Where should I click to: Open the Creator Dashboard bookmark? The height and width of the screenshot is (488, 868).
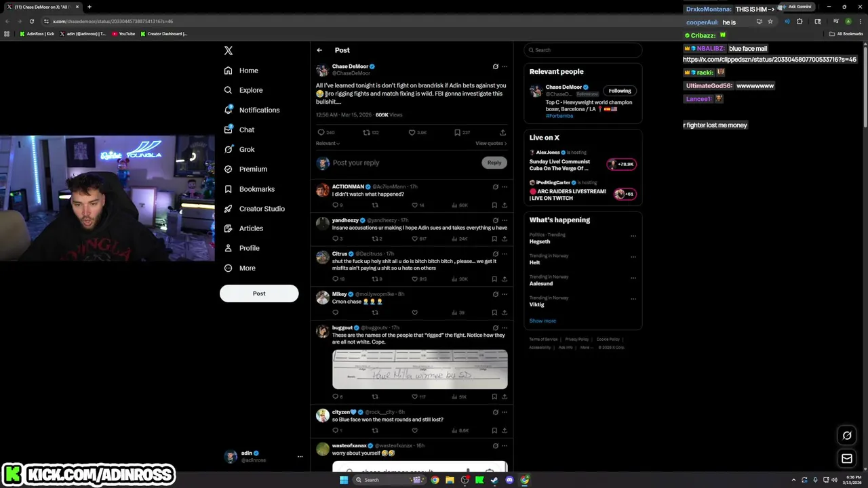pyautogui.click(x=163, y=34)
